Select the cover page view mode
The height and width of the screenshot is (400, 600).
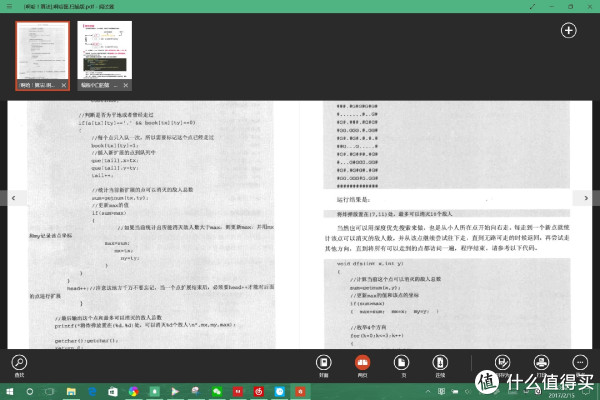pos(324,362)
